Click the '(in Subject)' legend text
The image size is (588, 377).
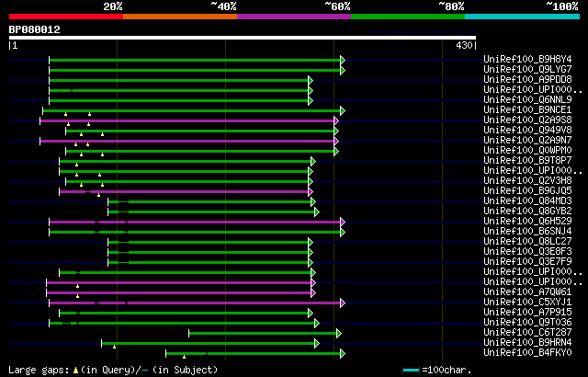(x=186, y=371)
